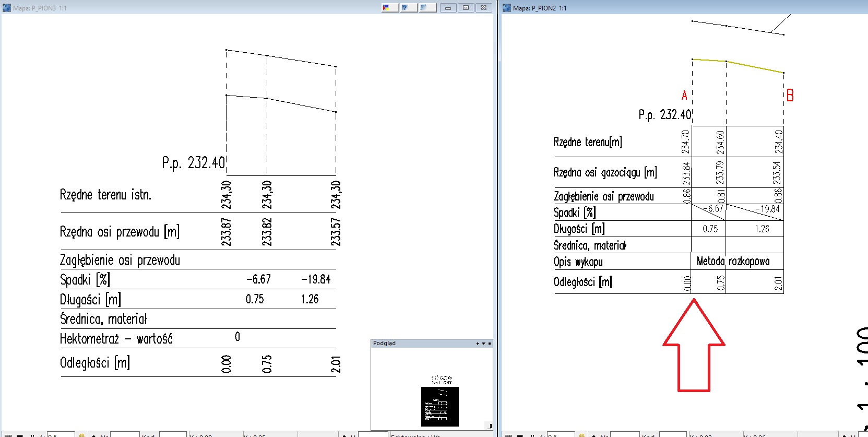Image resolution: width=868 pixels, height=437 pixels.
Task: Select 'Rzędne terenu[m]' label in P_PION2
Action: 588,142
